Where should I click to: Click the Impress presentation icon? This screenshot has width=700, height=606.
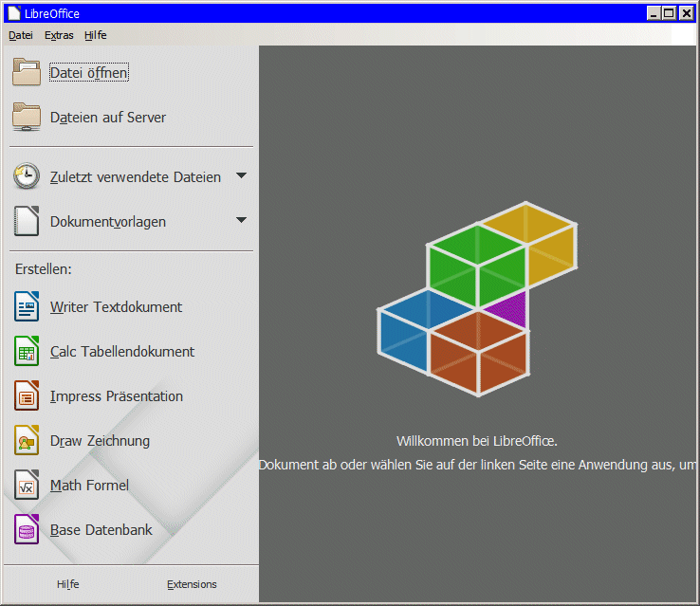(x=27, y=395)
